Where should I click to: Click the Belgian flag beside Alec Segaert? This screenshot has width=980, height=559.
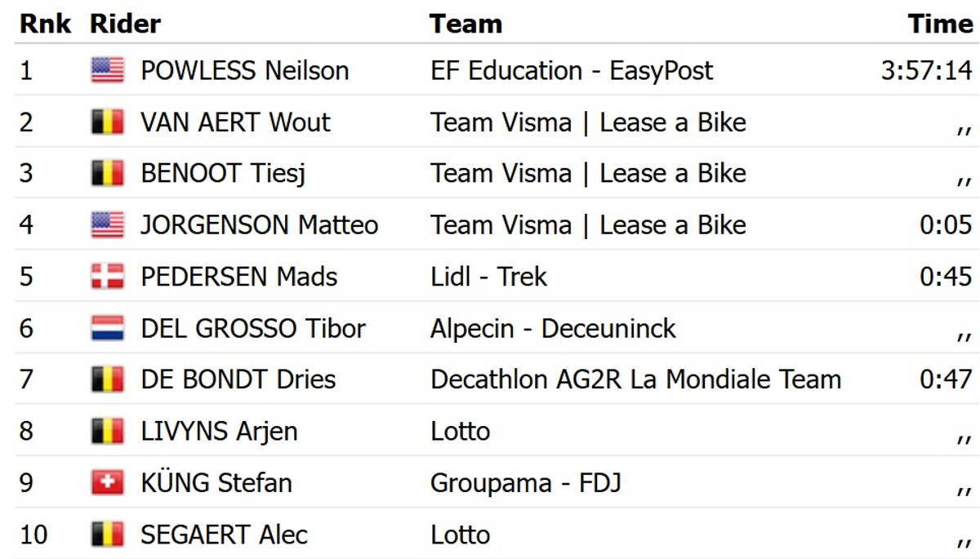107,535
